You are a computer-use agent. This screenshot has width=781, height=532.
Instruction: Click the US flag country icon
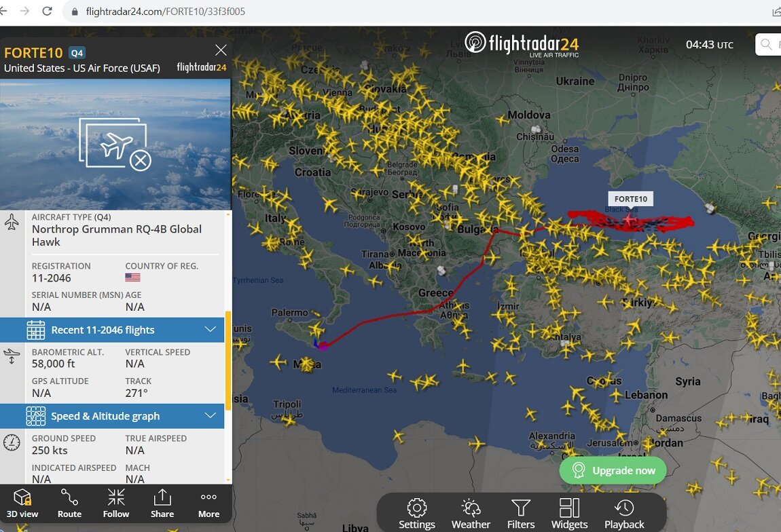(x=132, y=278)
